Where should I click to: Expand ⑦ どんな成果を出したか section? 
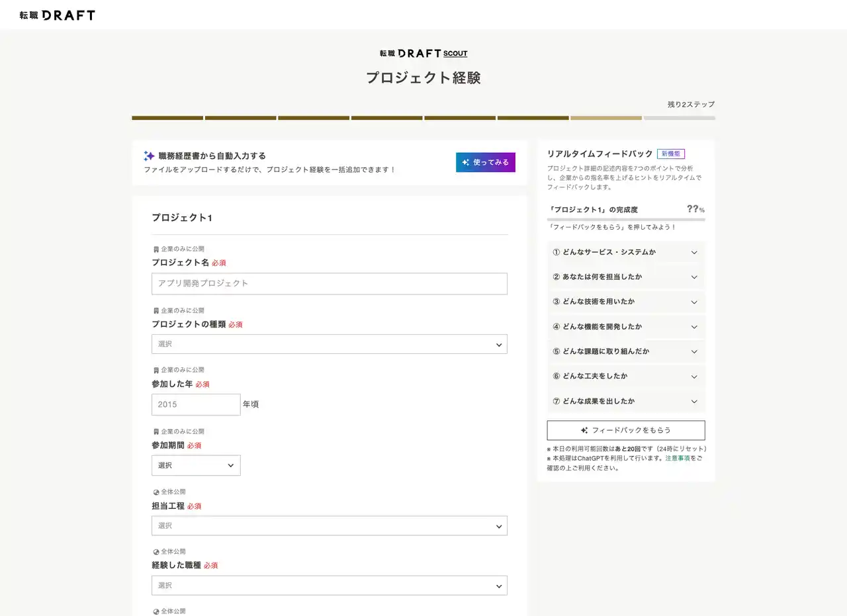pyautogui.click(x=625, y=401)
